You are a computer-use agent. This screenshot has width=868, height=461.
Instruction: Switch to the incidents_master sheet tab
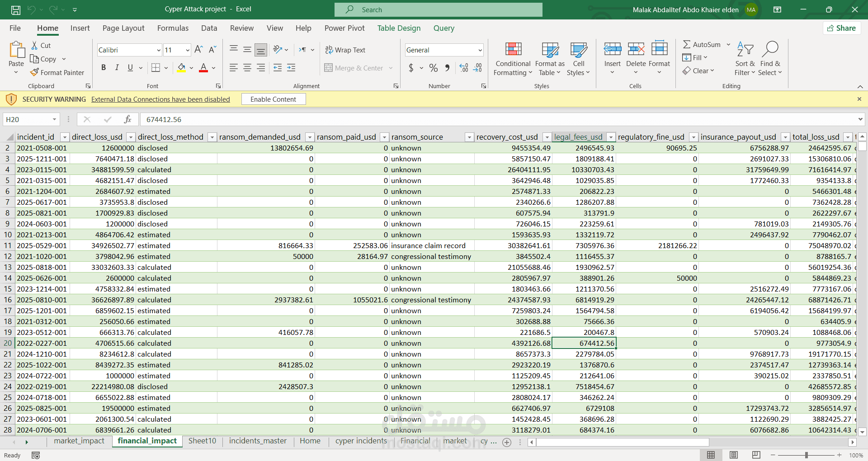tap(258, 441)
